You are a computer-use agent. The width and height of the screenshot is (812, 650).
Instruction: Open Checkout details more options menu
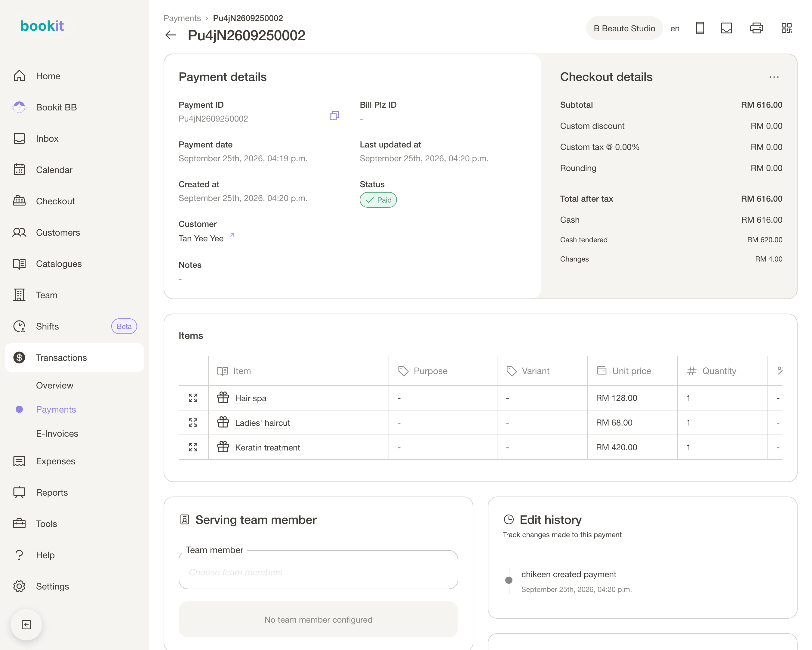pyautogui.click(x=774, y=77)
